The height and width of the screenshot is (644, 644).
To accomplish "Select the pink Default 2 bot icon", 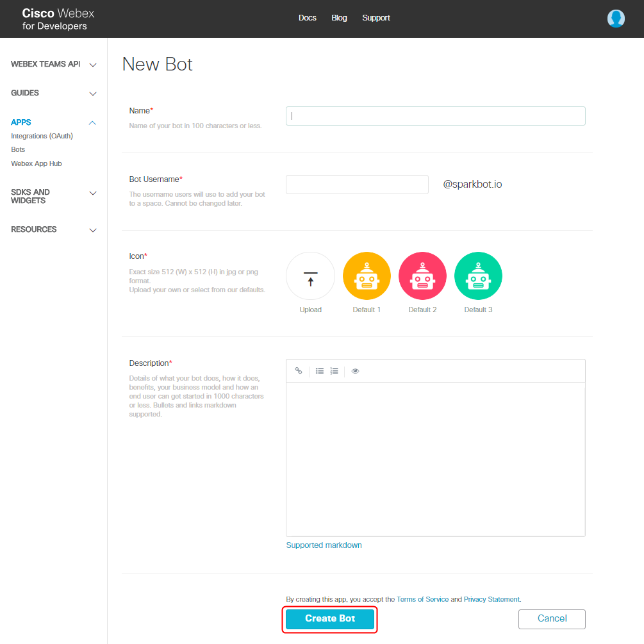I will [422, 276].
